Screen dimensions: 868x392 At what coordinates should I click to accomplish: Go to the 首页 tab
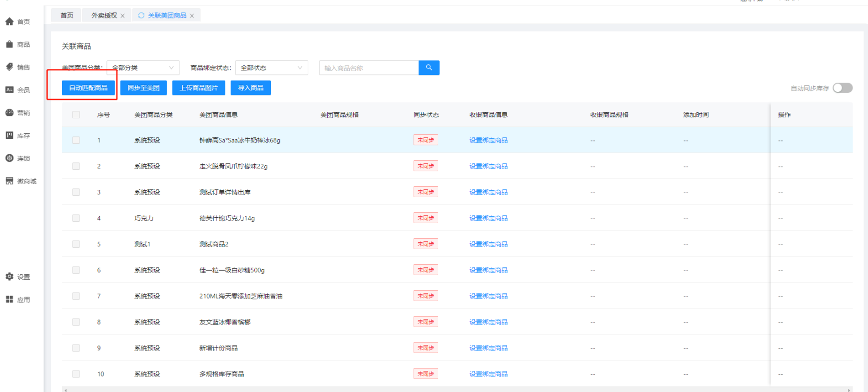coord(67,15)
